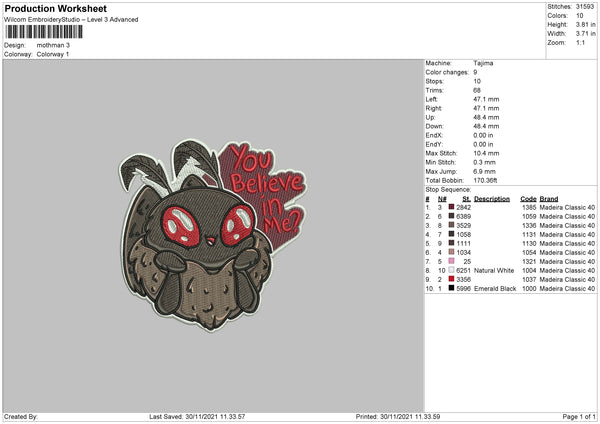Click the pink swatch for thread code 1321
Viewport: 600px width, 424px height.
452,261
